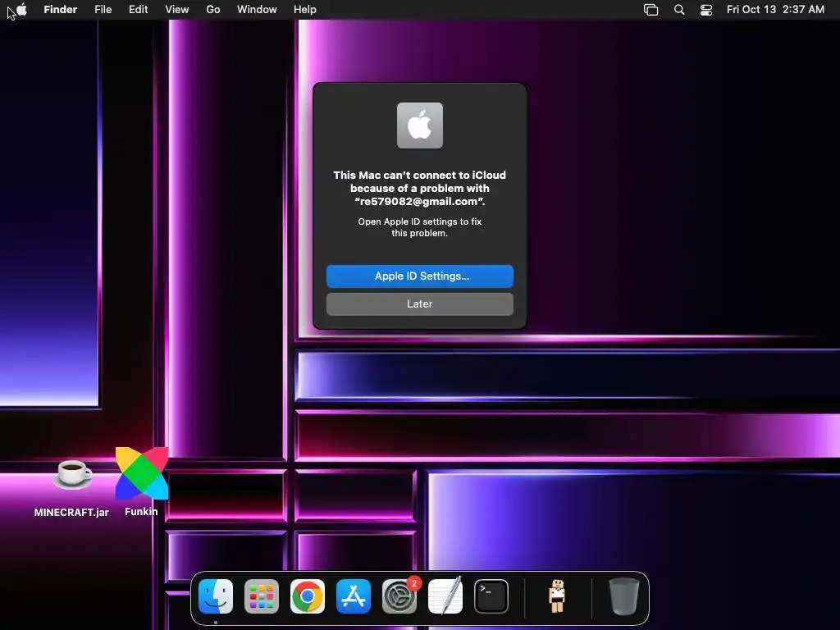Image resolution: width=840 pixels, height=630 pixels.
Task: Open the Window menu
Action: [257, 10]
